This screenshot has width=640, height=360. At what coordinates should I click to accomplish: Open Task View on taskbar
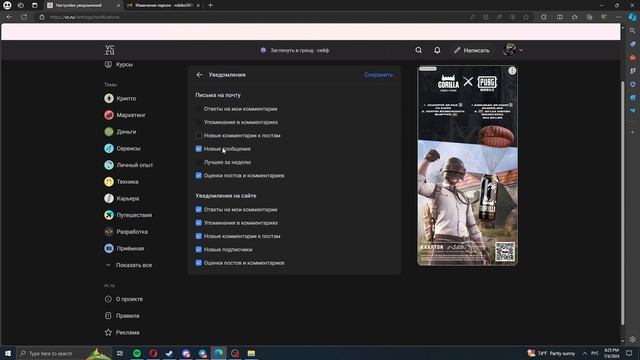(120, 353)
